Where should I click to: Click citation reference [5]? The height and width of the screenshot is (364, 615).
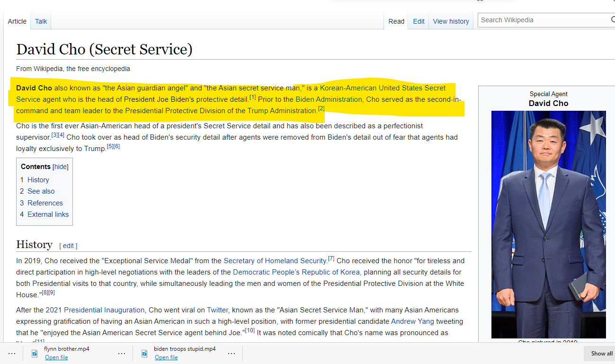tap(110, 147)
